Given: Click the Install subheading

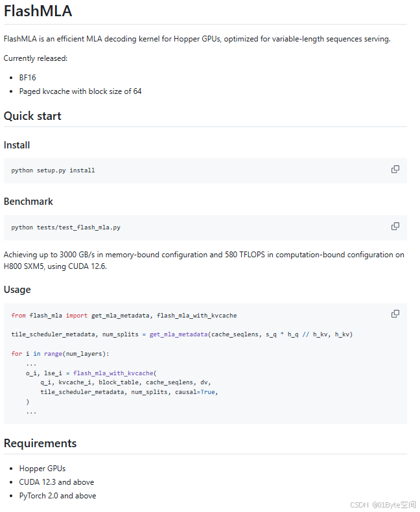Looking at the screenshot, I should (17, 145).
